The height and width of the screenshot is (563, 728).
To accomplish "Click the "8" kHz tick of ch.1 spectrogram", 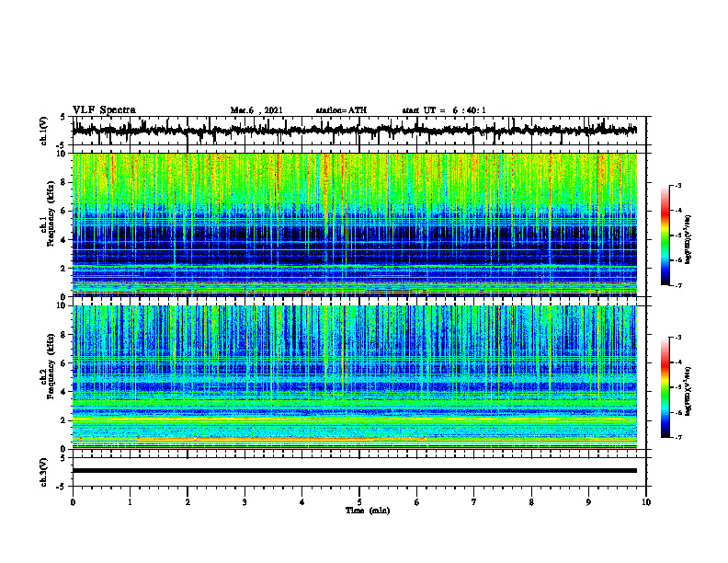I will click(x=63, y=182).
